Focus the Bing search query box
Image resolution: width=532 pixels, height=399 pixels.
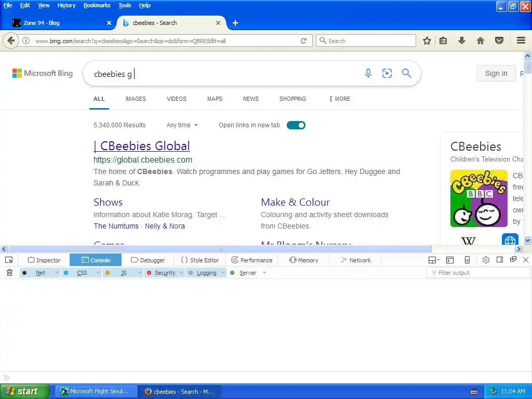click(224, 74)
